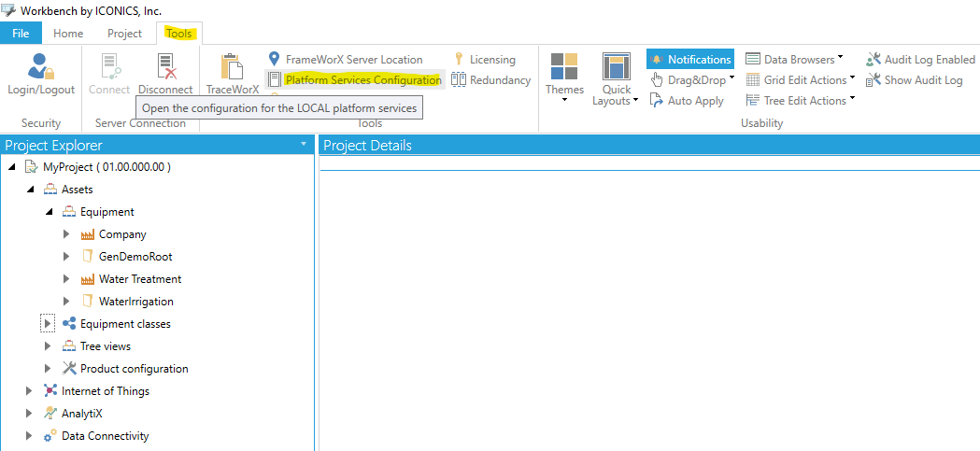Open the File menu tab
980x451 pixels.
tap(21, 34)
